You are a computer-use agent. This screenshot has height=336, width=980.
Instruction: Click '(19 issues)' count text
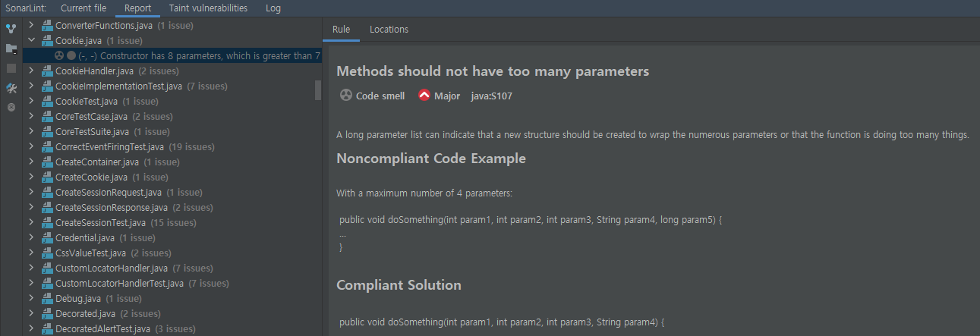click(x=191, y=146)
